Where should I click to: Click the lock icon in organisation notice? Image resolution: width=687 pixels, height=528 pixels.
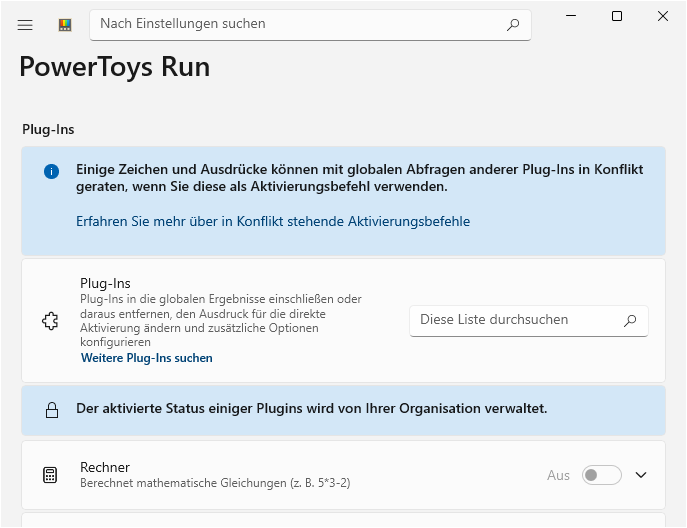tap(52, 410)
